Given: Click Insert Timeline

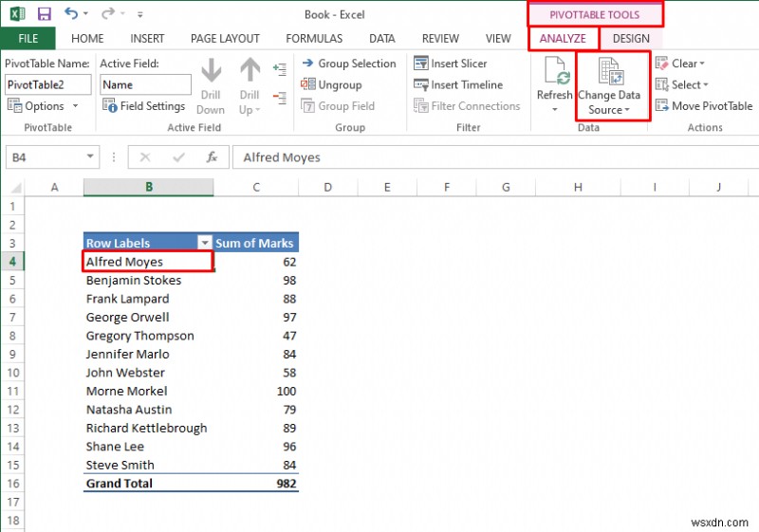Looking at the screenshot, I should pos(458,84).
